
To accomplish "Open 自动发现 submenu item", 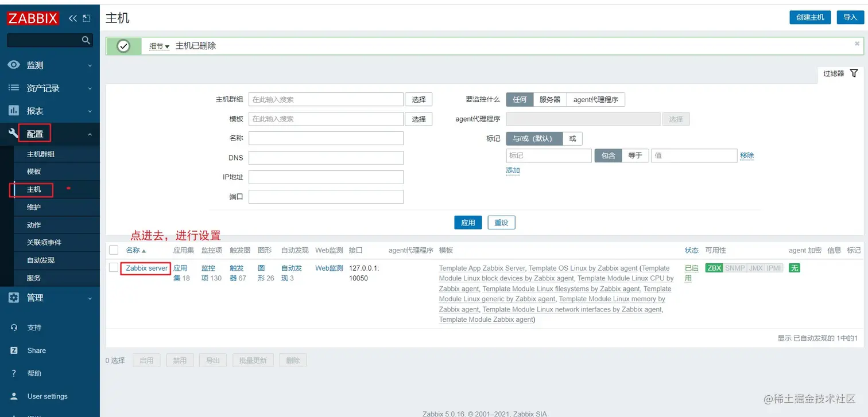I will 41,260.
